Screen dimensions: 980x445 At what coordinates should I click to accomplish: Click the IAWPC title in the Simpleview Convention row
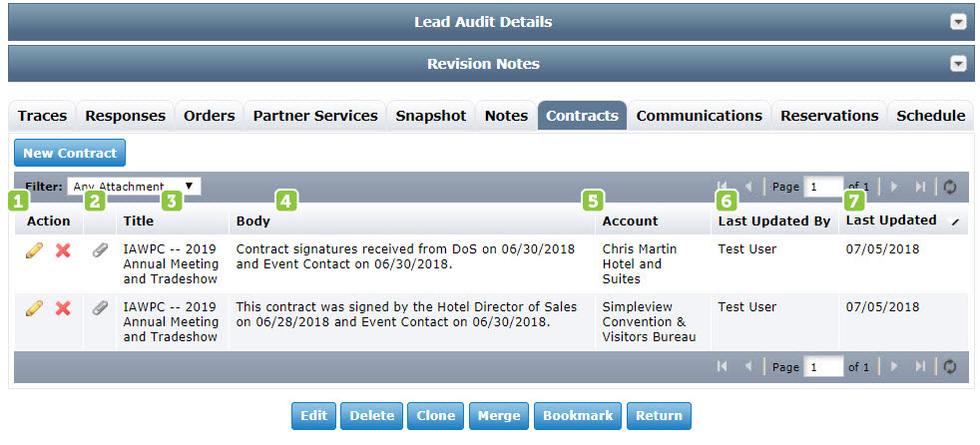(172, 322)
